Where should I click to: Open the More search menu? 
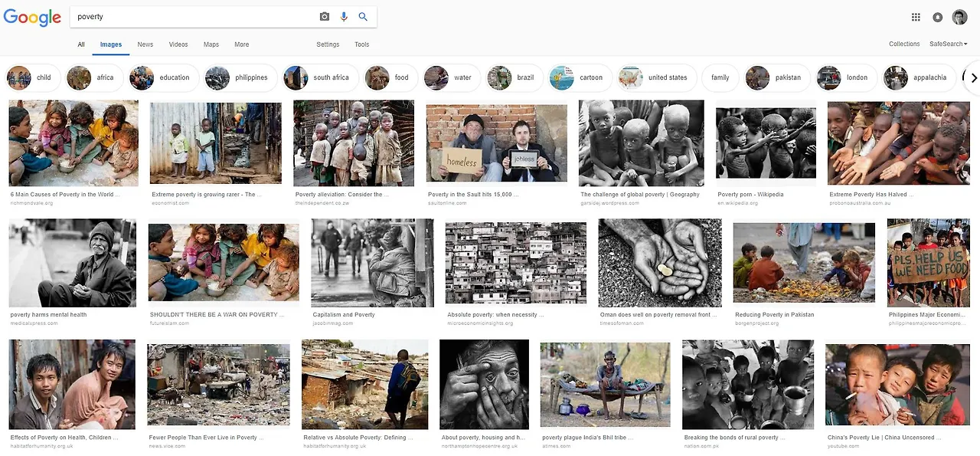coord(242,44)
